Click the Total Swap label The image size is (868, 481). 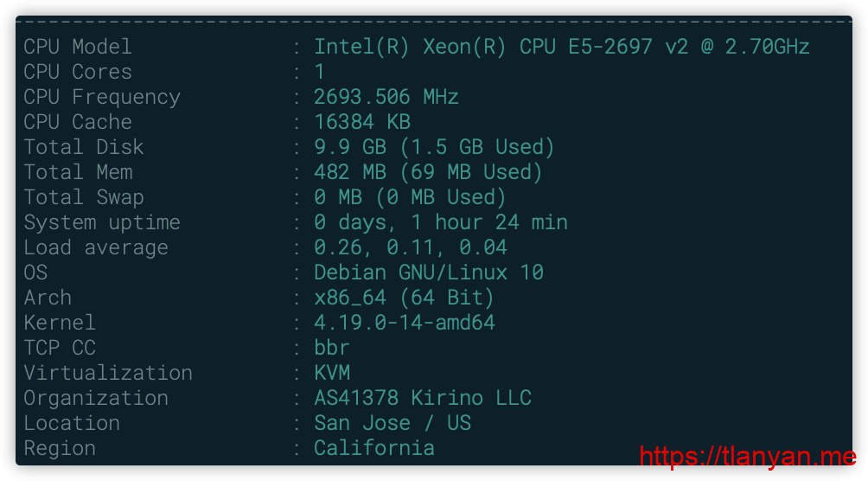coord(84,197)
